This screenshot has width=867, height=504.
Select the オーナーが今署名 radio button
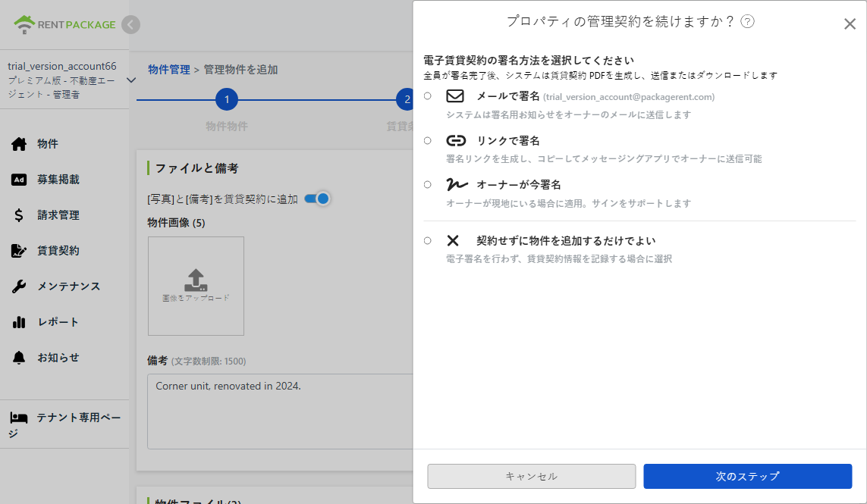(x=427, y=185)
